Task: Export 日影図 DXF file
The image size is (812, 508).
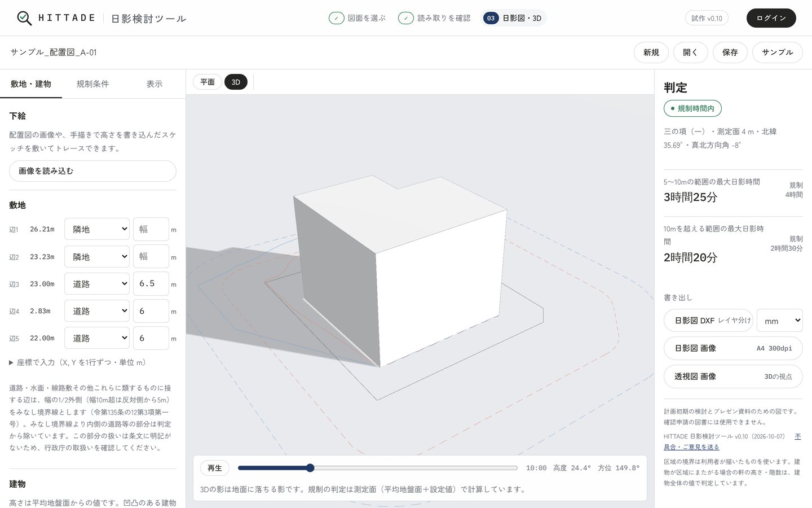Action: tap(708, 320)
